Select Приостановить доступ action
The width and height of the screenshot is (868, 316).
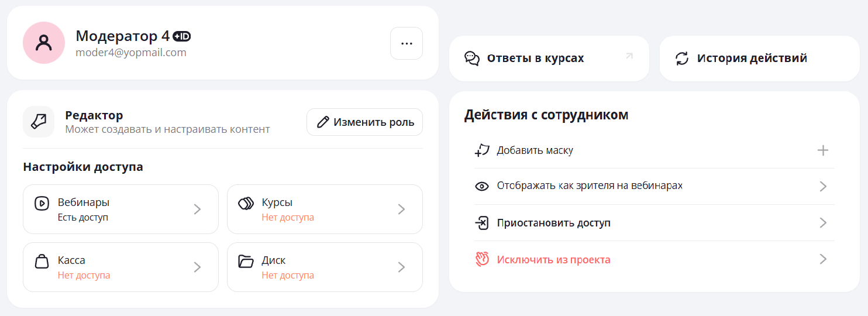click(553, 223)
